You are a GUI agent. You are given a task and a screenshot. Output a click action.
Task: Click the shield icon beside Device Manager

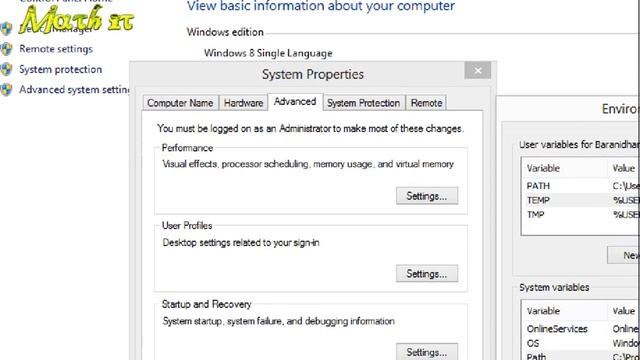(6, 29)
